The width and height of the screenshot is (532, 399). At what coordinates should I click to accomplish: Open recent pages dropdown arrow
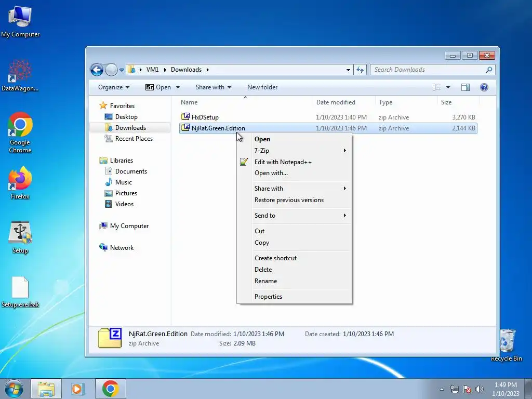pos(122,70)
